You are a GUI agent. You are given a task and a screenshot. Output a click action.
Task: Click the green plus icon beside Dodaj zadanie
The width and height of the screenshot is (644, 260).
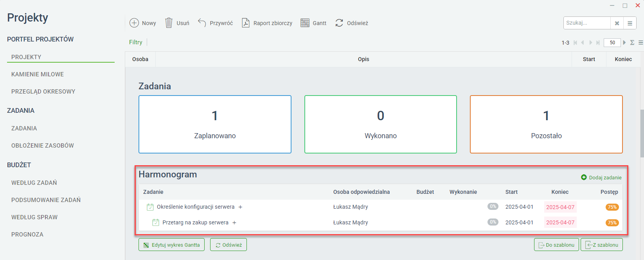(584, 177)
